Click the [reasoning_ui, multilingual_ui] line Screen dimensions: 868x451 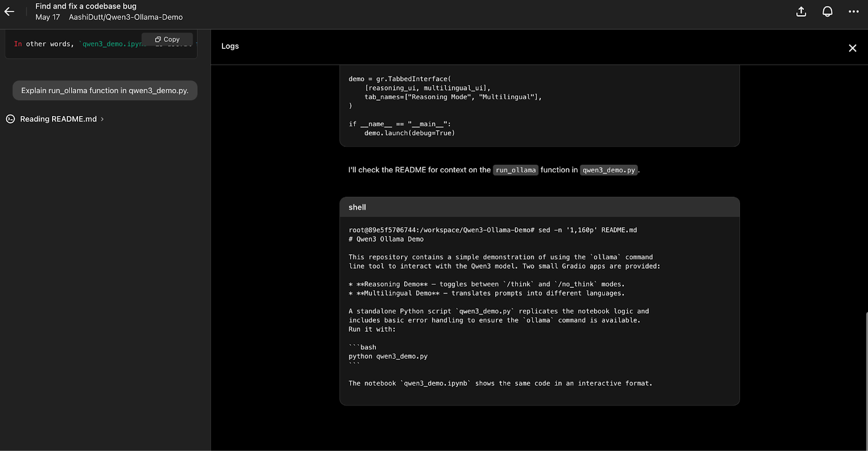(x=427, y=88)
